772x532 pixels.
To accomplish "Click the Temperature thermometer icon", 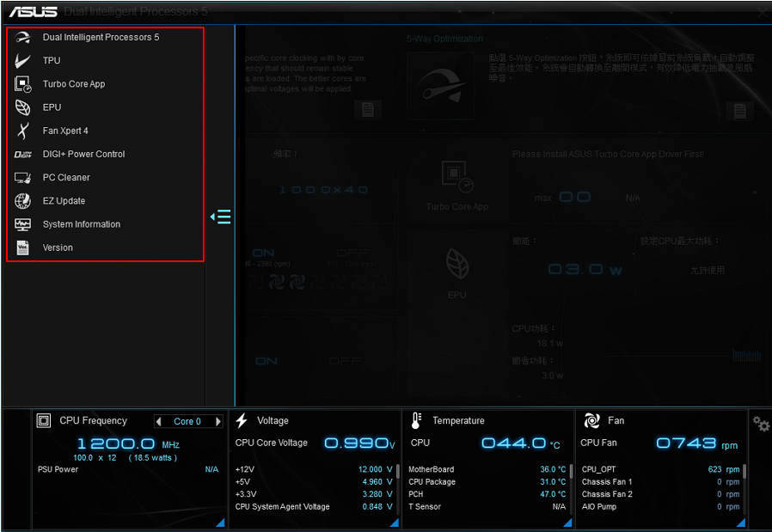I will [x=416, y=421].
